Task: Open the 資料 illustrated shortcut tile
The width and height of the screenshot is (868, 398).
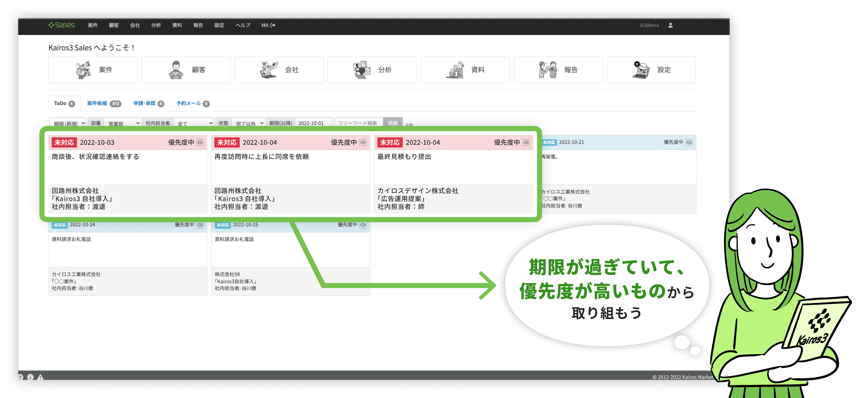Action: point(465,70)
